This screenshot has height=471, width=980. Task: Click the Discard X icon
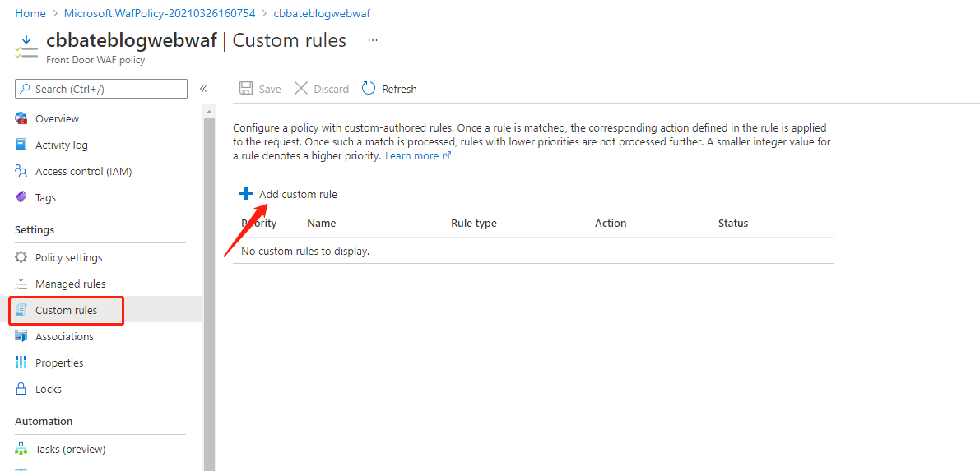301,89
